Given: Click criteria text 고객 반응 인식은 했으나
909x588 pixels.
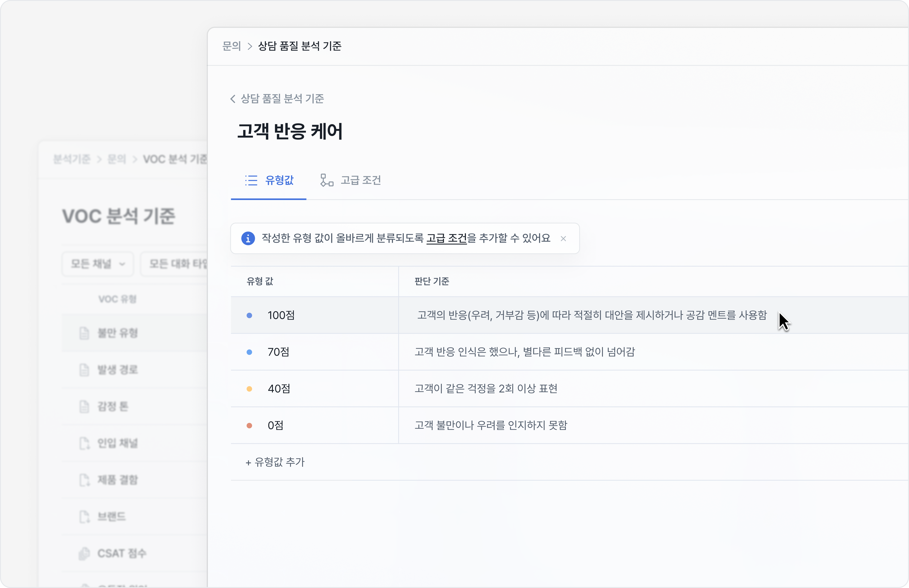Looking at the screenshot, I should pyautogui.click(x=525, y=352).
